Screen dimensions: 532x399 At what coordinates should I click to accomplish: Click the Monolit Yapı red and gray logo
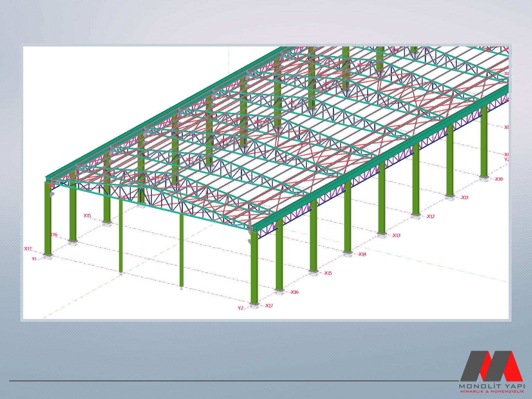click(x=491, y=366)
